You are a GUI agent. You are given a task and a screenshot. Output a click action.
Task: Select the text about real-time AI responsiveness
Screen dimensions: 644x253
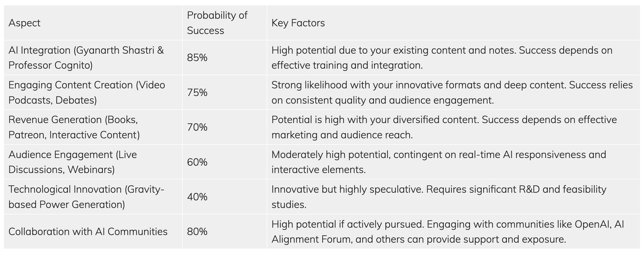click(x=439, y=162)
